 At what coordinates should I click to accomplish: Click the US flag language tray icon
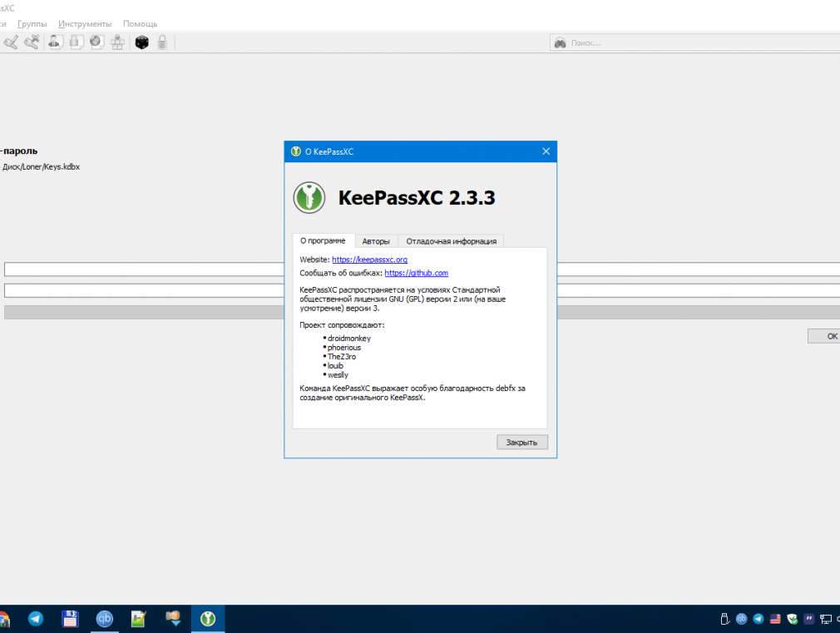pyautogui.click(x=775, y=619)
